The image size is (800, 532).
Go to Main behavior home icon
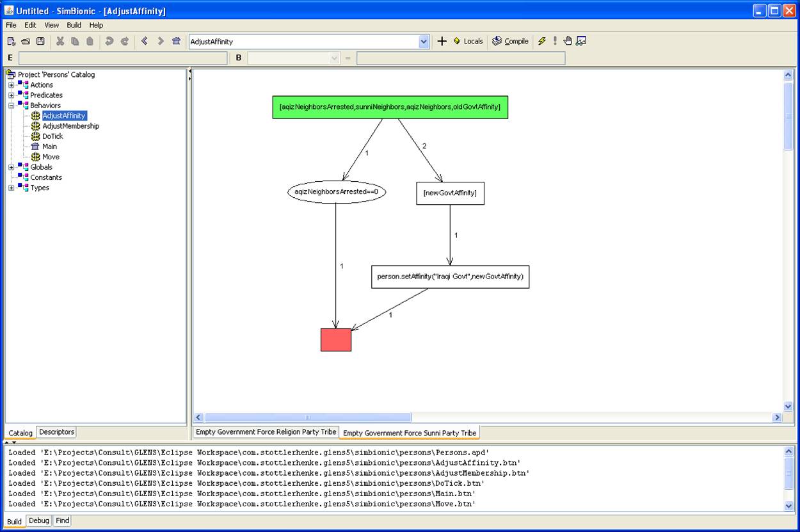coord(176,41)
